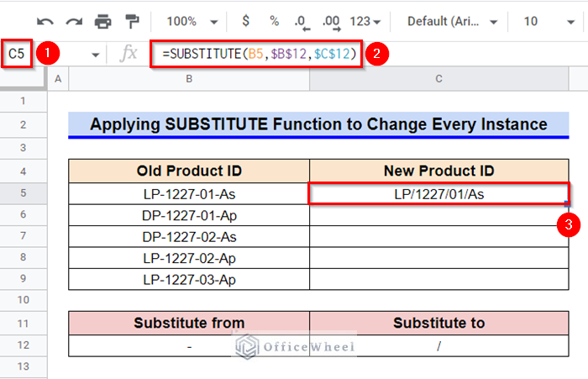Open the Default (Ari... font dropdown
This screenshot has width=588, height=379.
click(x=452, y=22)
